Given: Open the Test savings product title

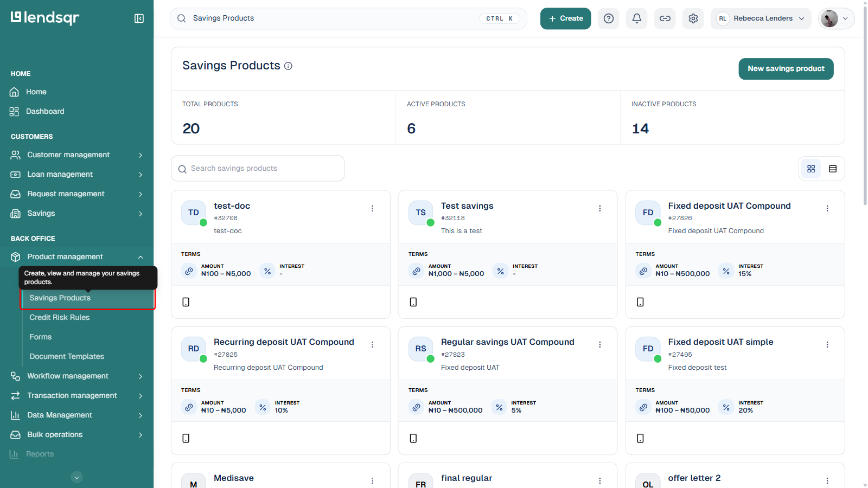Looking at the screenshot, I should (x=467, y=206).
